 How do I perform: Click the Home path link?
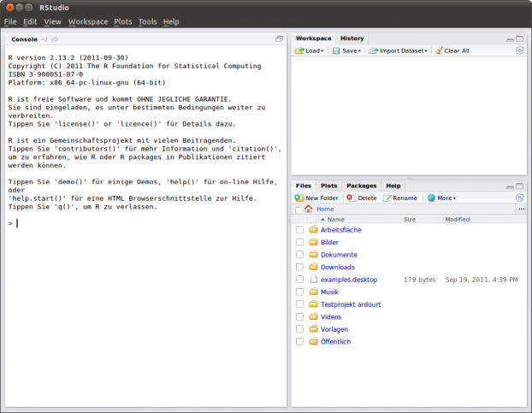[x=325, y=209]
